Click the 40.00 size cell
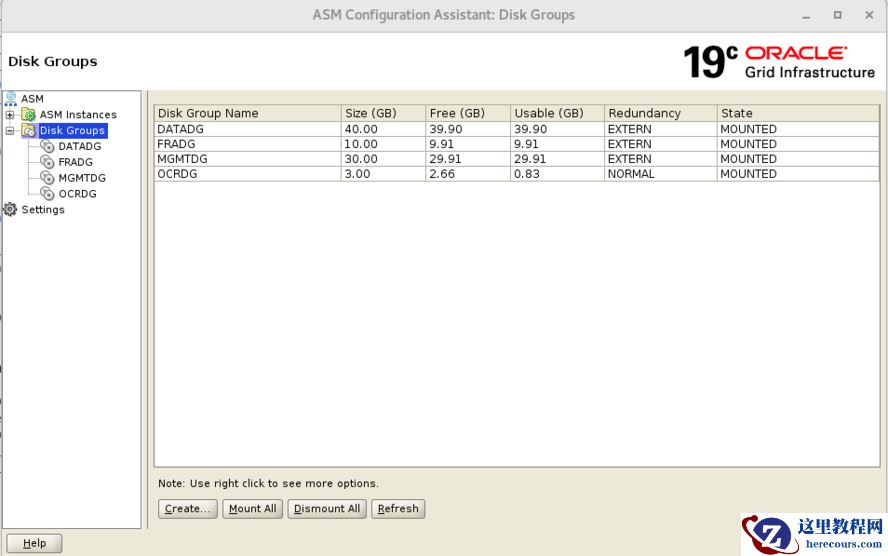Screen dimensions: 888x556 [x=383, y=129]
